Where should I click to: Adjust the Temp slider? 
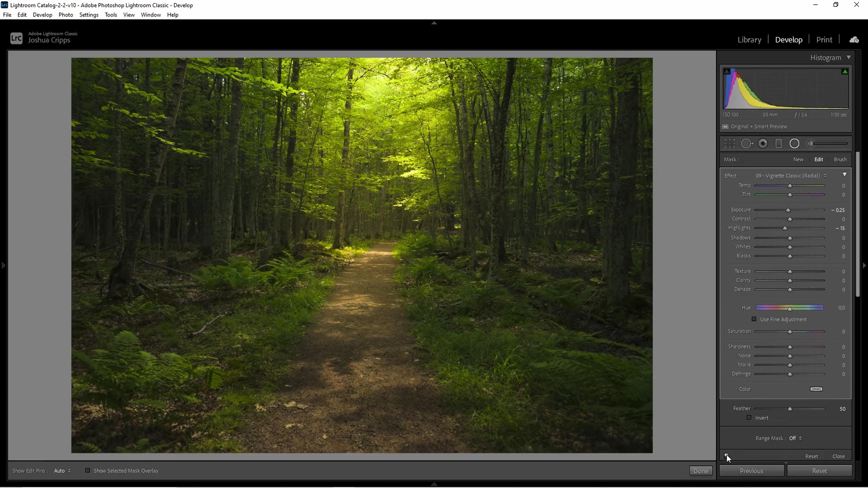click(790, 186)
